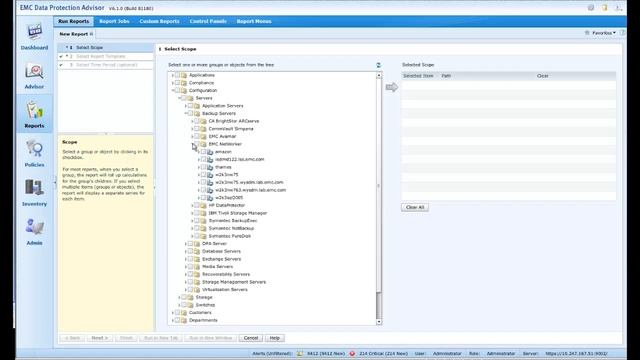Click the Departments folder icon
The height and width of the screenshot is (360, 640).
coord(184,320)
